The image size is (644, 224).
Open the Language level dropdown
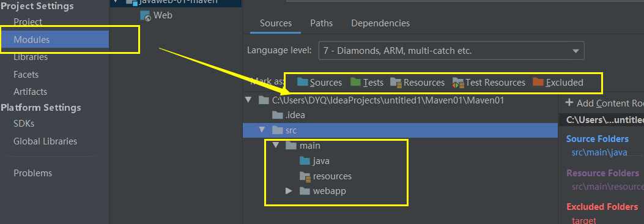tap(451, 51)
